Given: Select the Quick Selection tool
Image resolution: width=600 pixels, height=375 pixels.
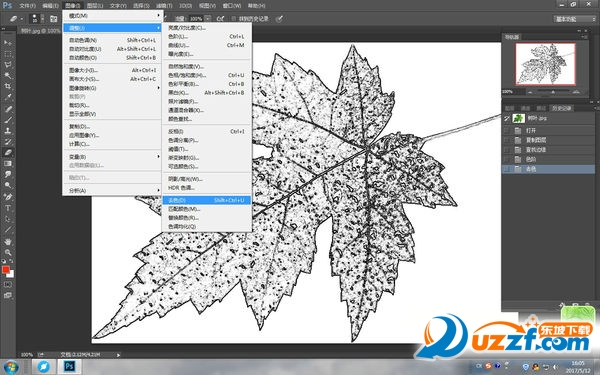Looking at the screenshot, I should pyautogui.click(x=8, y=75).
